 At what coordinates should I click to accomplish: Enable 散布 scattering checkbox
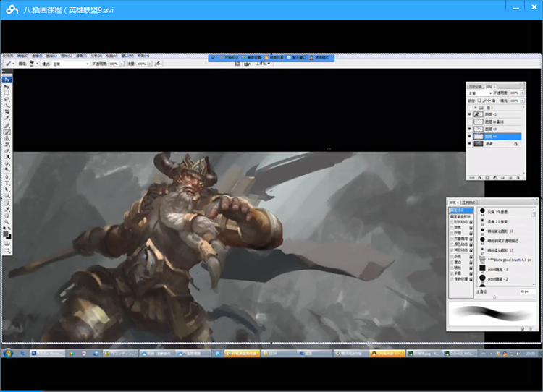pos(452,228)
